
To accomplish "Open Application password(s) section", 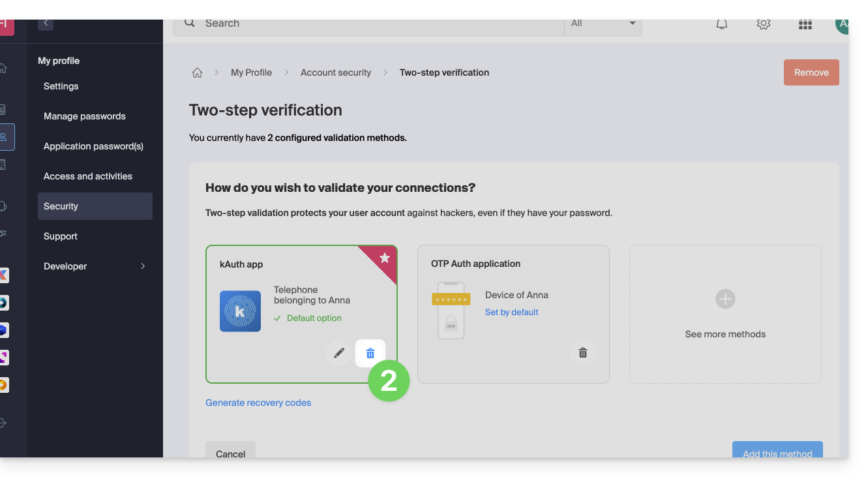I will coord(93,146).
